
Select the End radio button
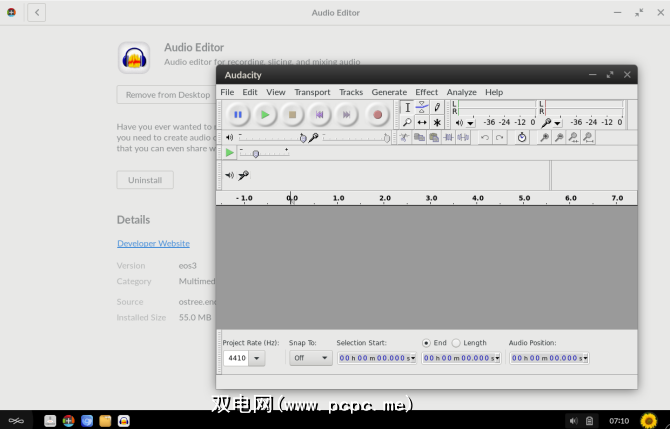427,343
